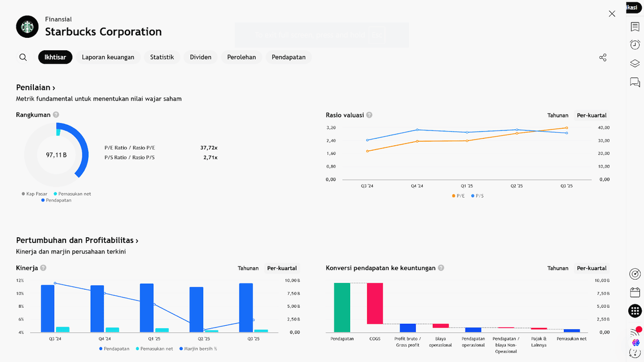The width and height of the screenshot is (644, 362).
Task: Open the Laporan keuangan tab
Action: click(108, 57)
